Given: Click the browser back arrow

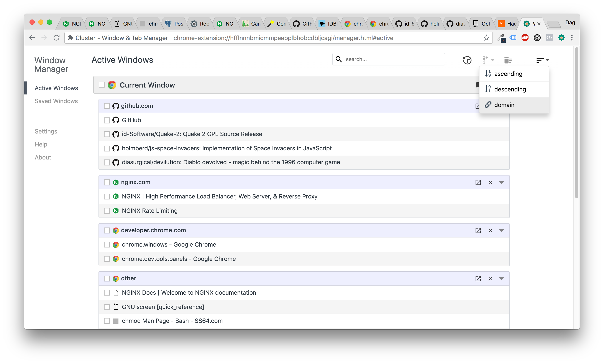Looking at the screenshot, I should click(32, 38).
